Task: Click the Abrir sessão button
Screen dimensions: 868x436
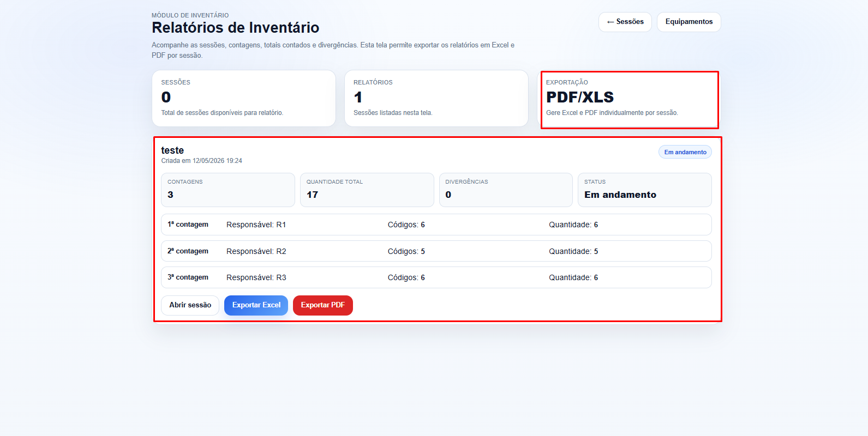Action: click(x=190, y=305)
